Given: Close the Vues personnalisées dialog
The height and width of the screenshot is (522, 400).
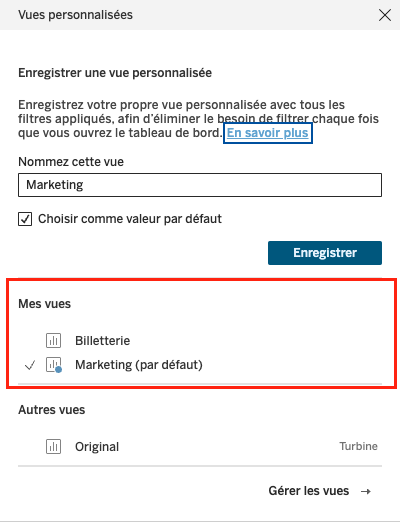Looking at the screenshot, I should (385, 15).
